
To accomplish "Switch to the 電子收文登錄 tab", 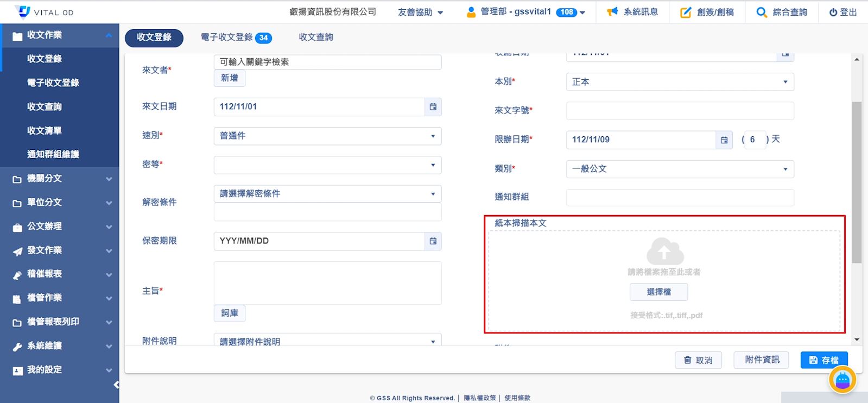I will click(236, 37).
